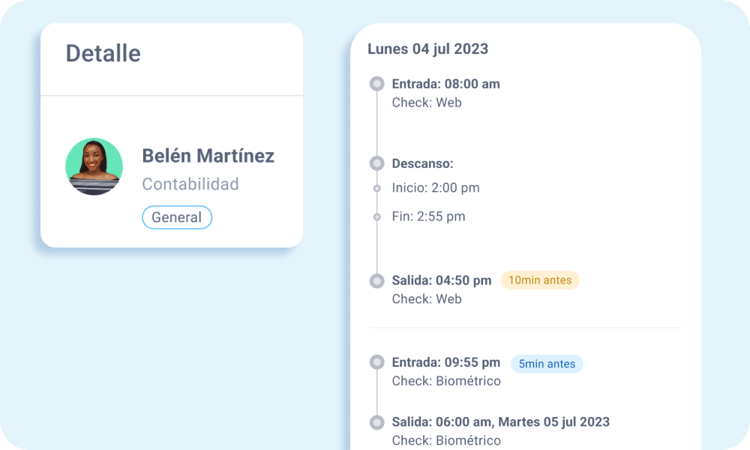This screenshot has height=450, width=750.
Task: Click Belén Martínez's profile photo
Action: [x=94, y=166]
